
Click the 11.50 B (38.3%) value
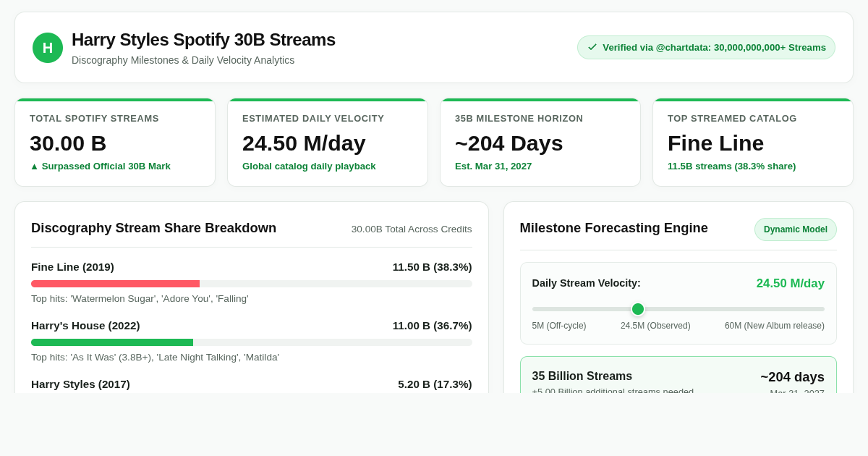[433, 267]
